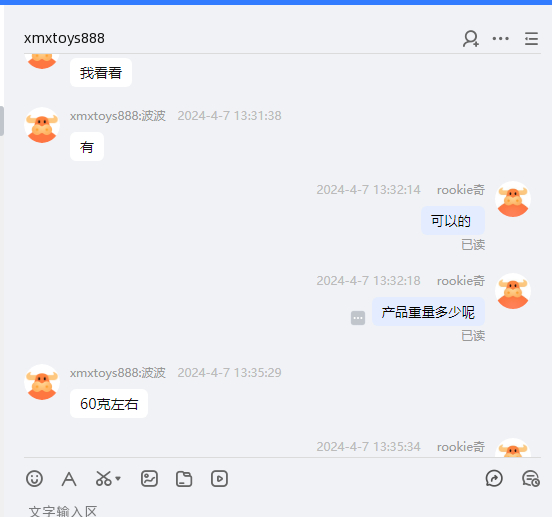Add contact xmxtoys888 as friend
The image size is (552, 517).
click(x=471, y=38)
